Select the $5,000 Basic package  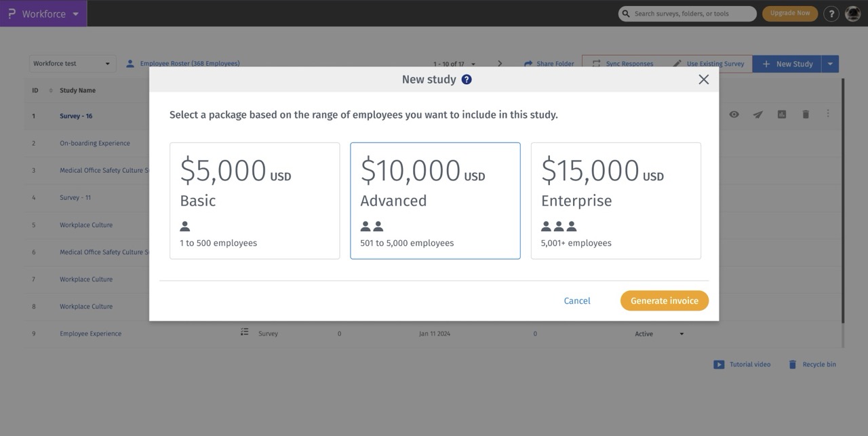tap(254, 201)
